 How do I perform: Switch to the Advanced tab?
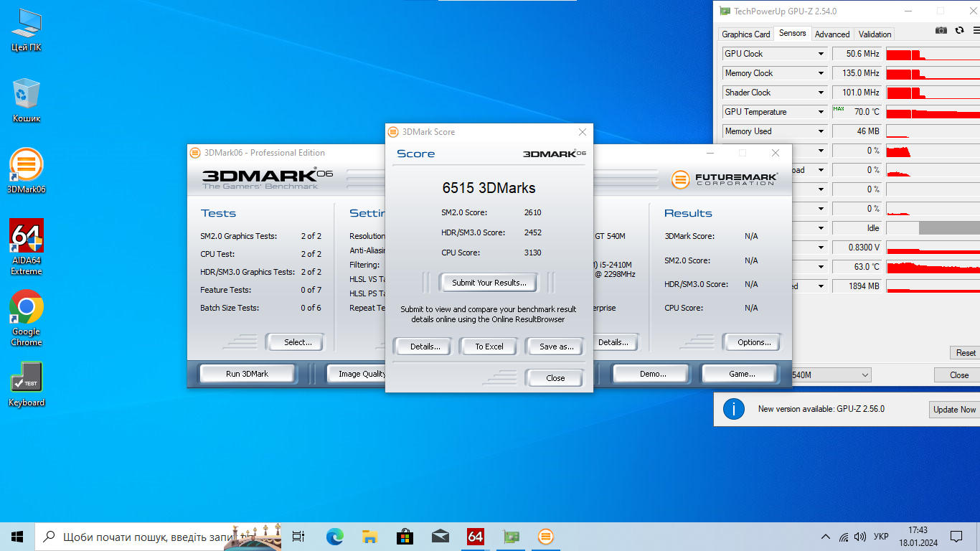coord(831,34)
